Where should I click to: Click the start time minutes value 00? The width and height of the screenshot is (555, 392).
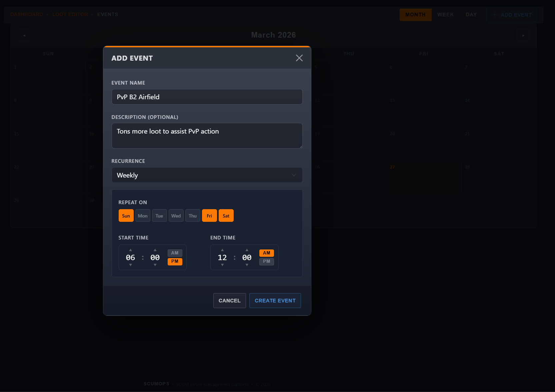click(x=155, y=257)
